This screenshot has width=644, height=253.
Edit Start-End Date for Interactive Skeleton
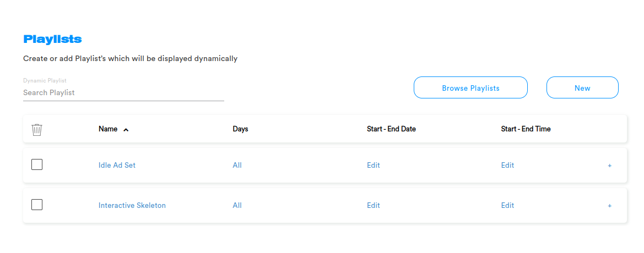[374, 206]
